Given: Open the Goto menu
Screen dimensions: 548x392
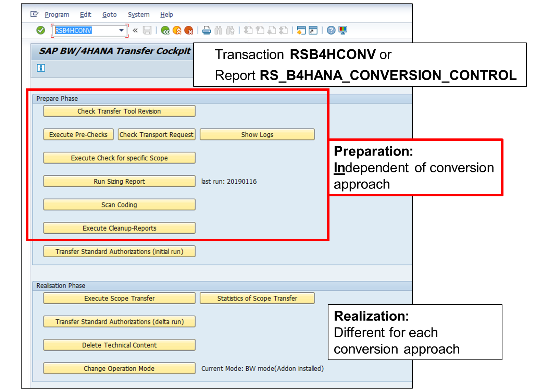Looking at the screenshot, I should pos(110,14).
